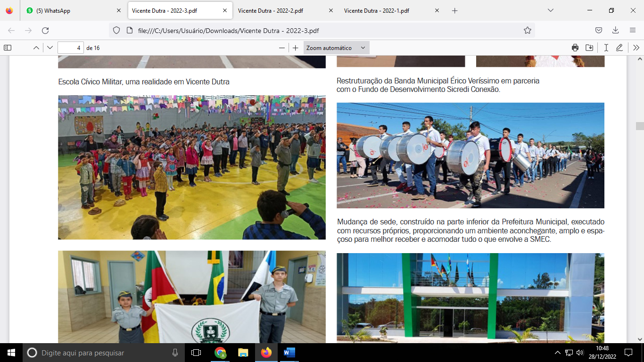Reload the current page
This screenshot has width=644, height=362.
coord(45,30)
